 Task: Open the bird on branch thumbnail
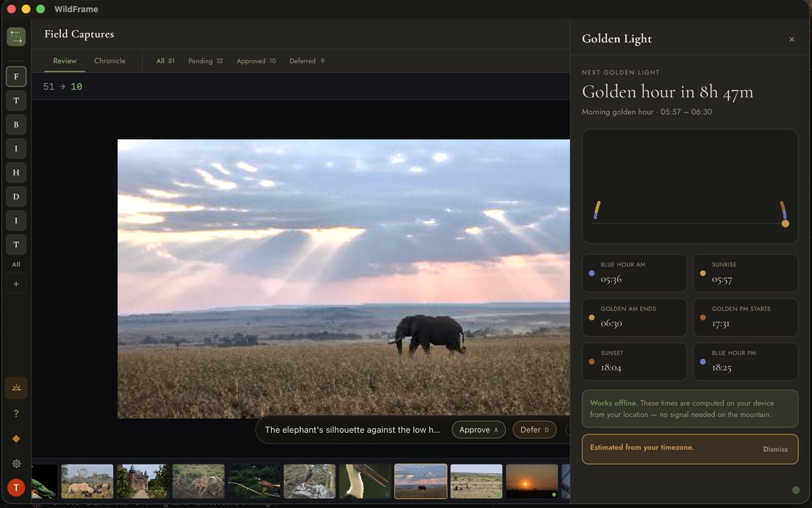[254, 481]
